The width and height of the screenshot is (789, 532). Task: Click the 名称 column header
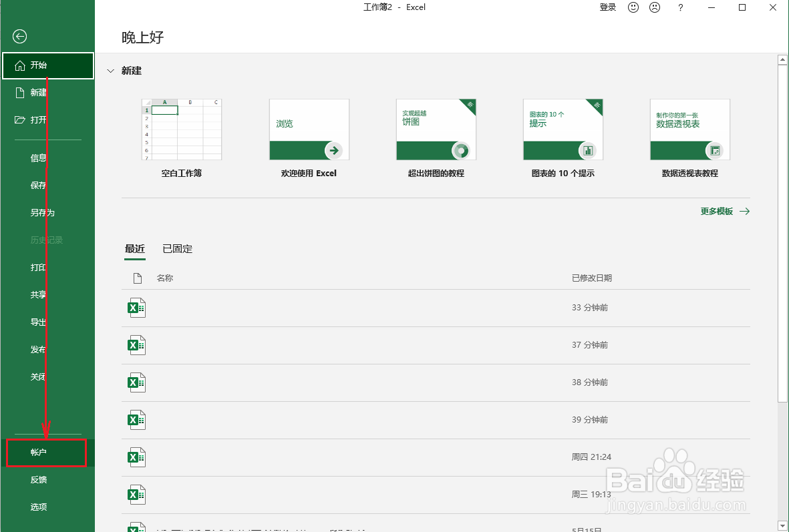click(164, 278)
